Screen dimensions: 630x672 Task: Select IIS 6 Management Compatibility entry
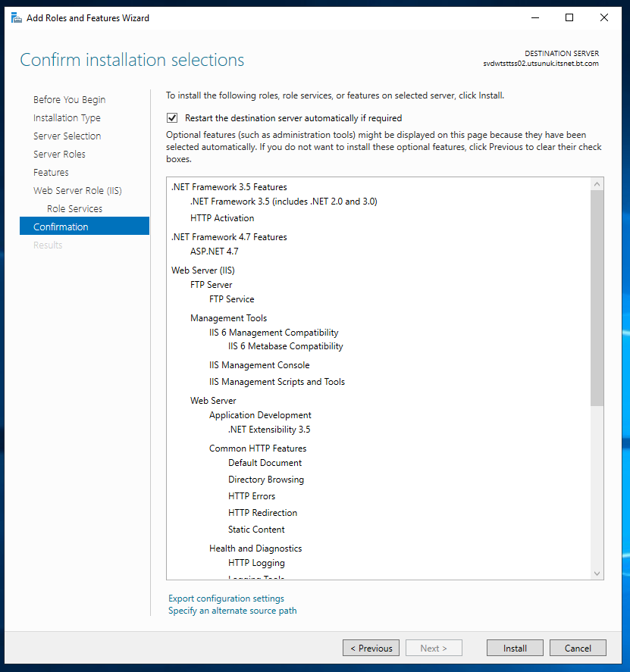274,333
